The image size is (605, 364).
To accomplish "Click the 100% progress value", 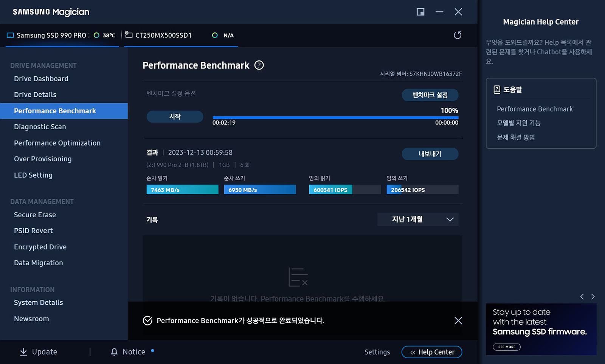I will (x=449, y=110).
